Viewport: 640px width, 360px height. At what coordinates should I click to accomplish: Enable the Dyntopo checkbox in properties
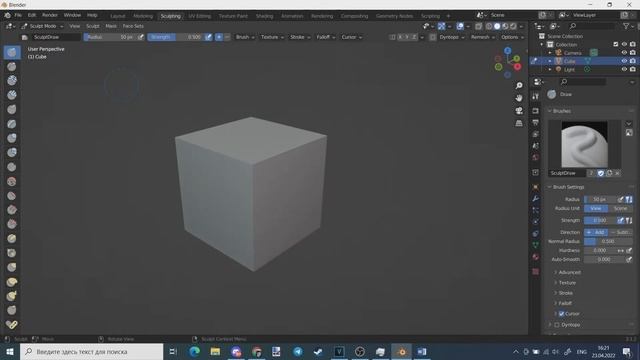[x=557, y=325]
